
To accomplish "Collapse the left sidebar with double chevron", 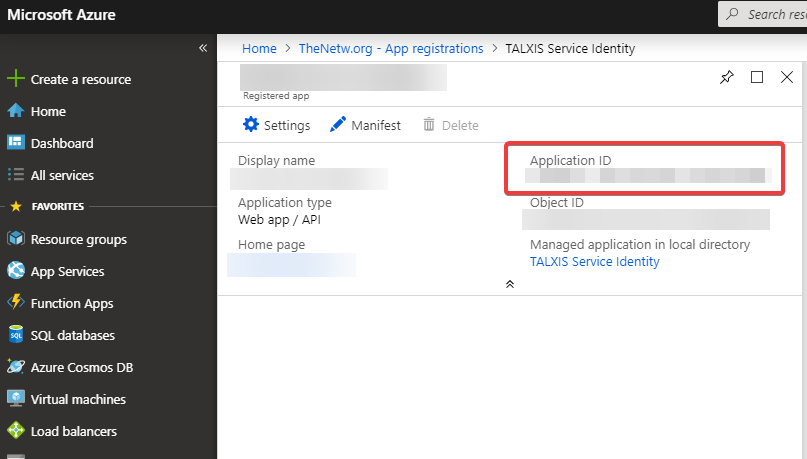I will click(203, 48).
